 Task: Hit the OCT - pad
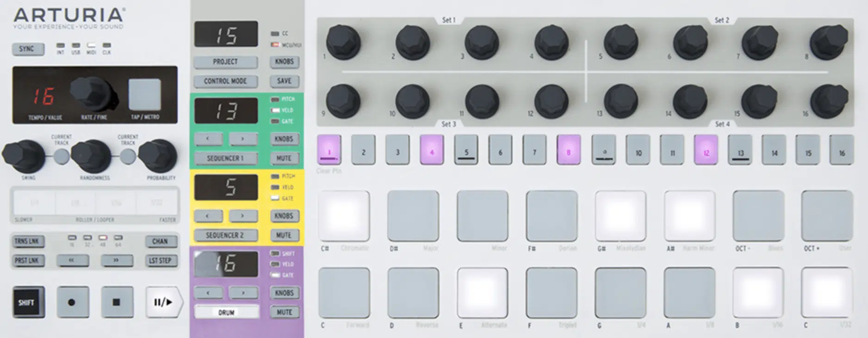point(758,216)
